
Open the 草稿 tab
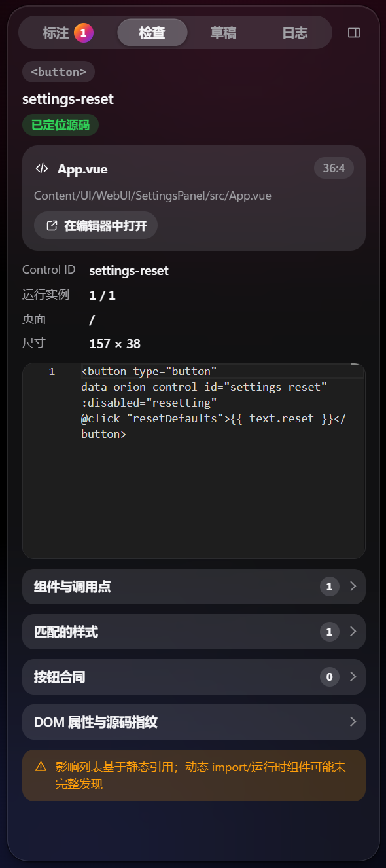223,33
